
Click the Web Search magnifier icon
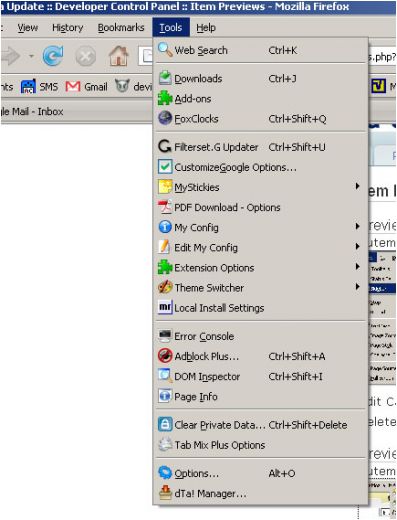pyautogui.click(x=165, y=50)
